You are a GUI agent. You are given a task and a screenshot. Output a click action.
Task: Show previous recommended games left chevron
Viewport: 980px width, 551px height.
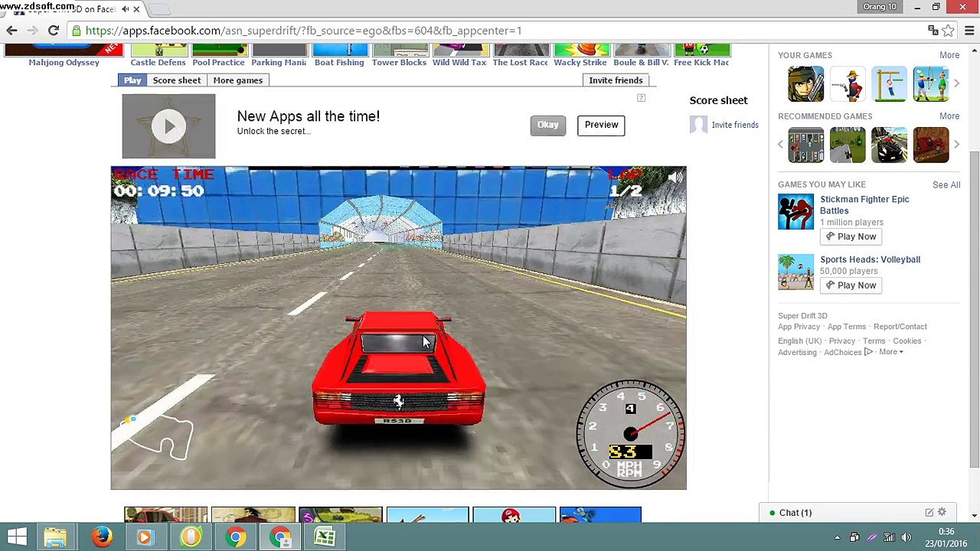(781, 145)
